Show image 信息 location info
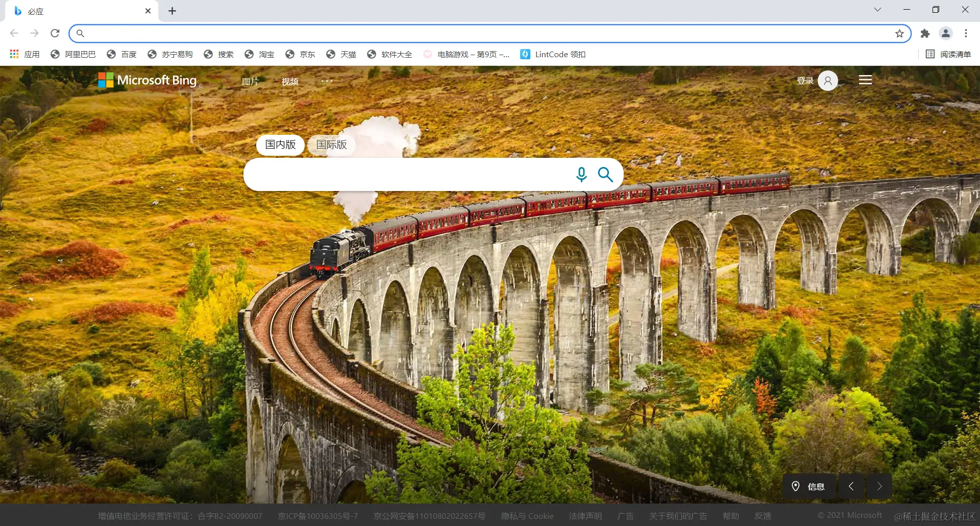The width and height of the screenshot is (980, 526). pyautogui.click(x=809, y=486)
